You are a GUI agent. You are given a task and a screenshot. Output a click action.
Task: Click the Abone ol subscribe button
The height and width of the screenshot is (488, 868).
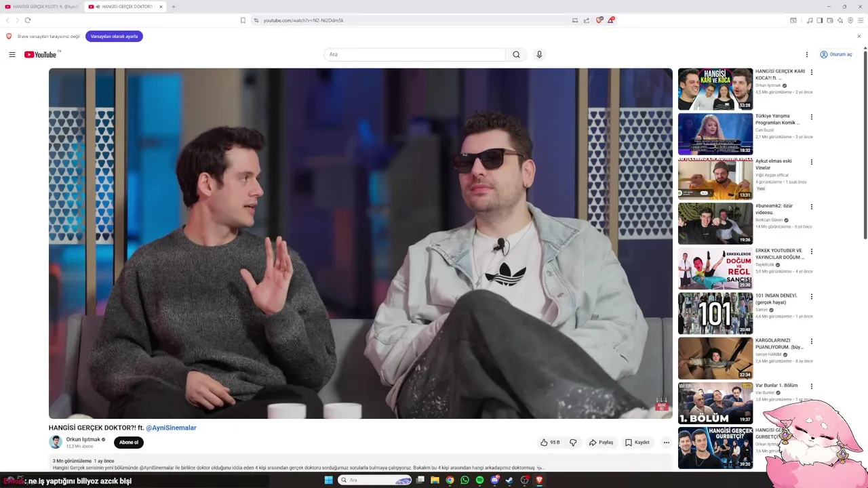coord(129,443)
